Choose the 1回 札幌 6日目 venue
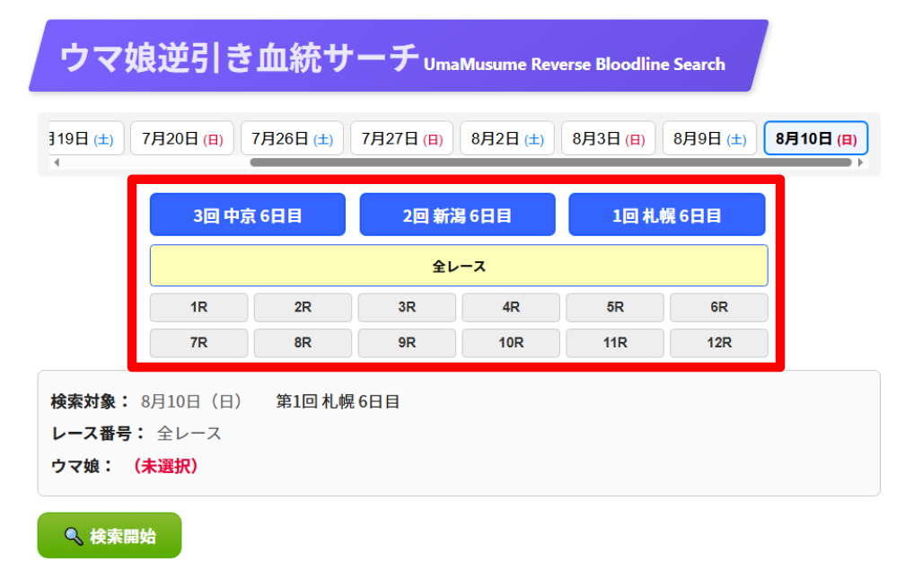 [x=666, y=215]
